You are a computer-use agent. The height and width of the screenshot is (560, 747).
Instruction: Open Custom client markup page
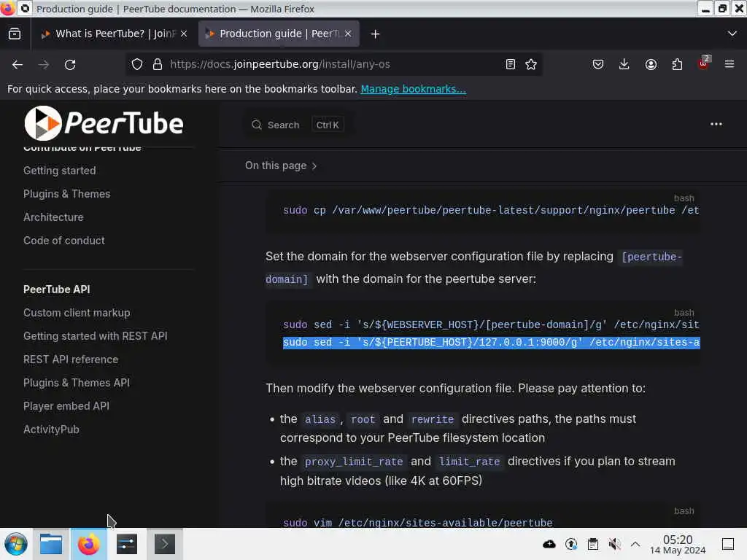[77, 313]
